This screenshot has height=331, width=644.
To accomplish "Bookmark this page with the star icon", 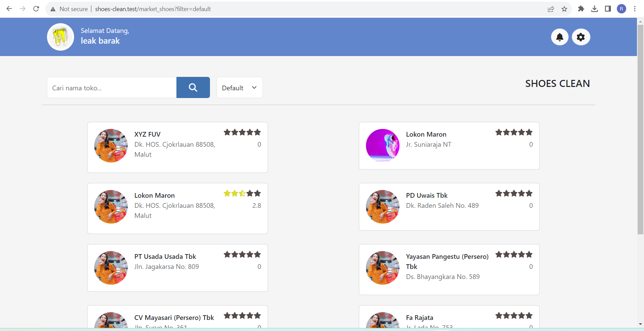I will click(564, 9).
